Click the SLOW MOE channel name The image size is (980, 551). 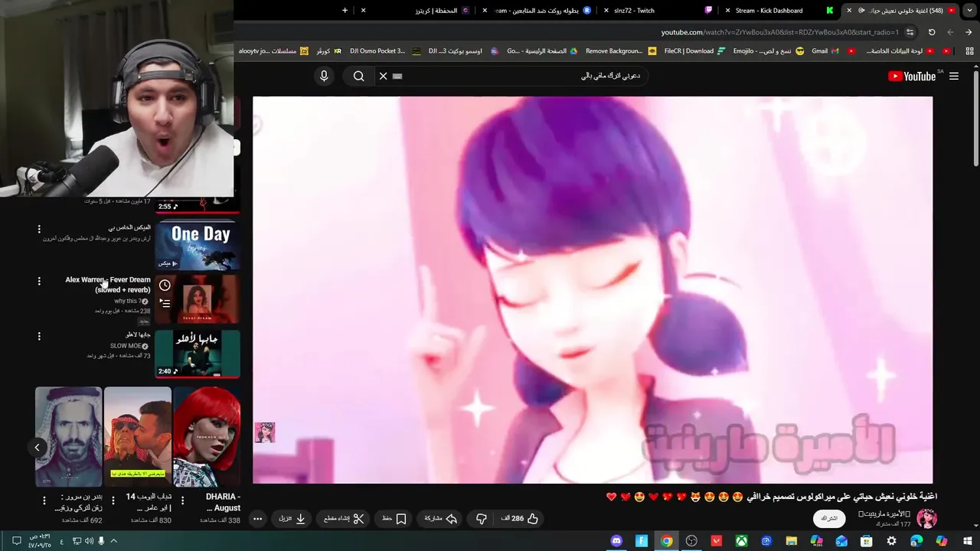(126, 346)
